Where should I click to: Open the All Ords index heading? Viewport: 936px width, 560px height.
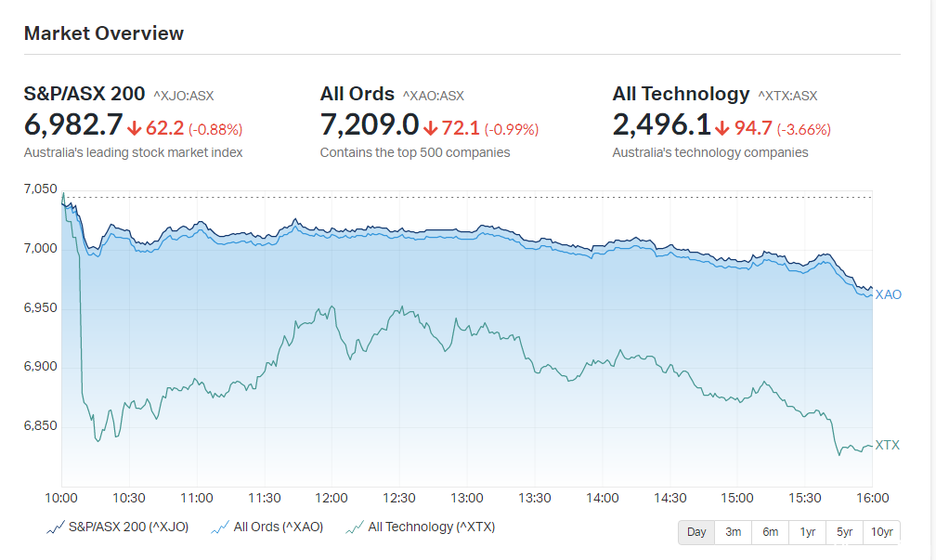pos(357,94)
